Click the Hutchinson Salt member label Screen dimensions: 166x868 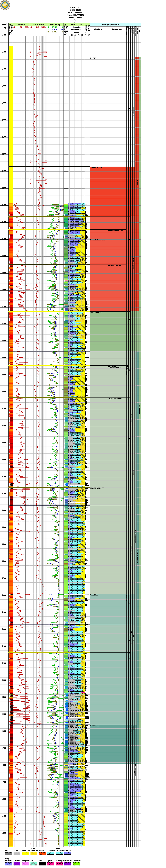pyautogui.click(x=96, y=168)
